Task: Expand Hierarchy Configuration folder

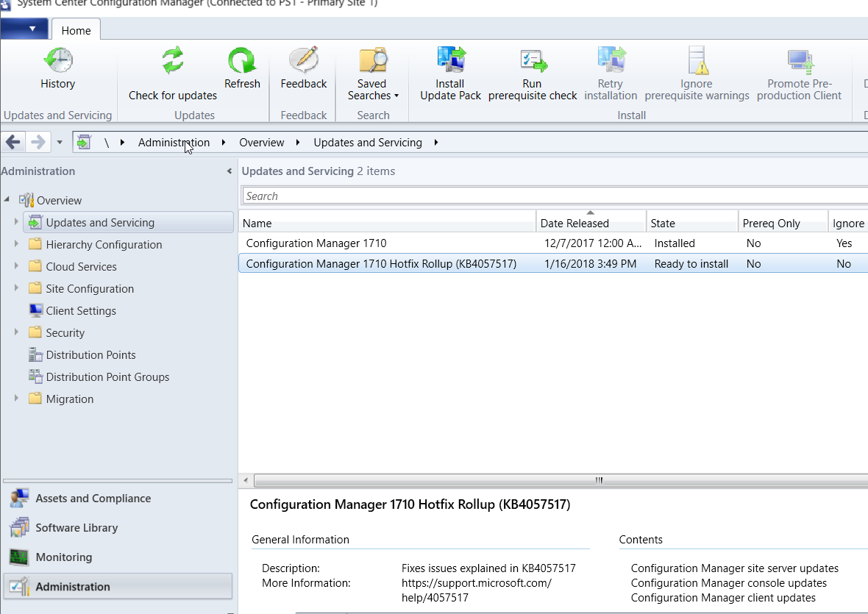Action: [x=16, y=244]
